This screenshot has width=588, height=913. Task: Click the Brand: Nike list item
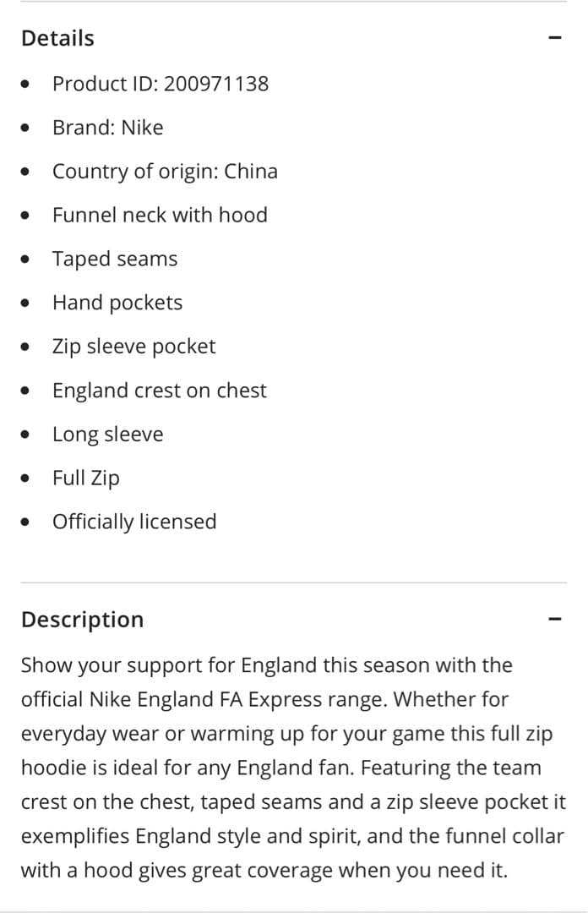click(108, 128)
